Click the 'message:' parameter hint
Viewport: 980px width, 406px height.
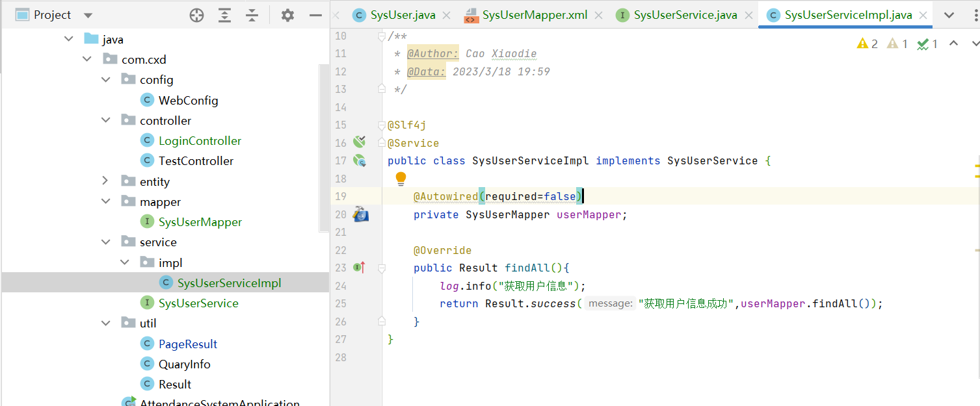(x=609, y=303)
